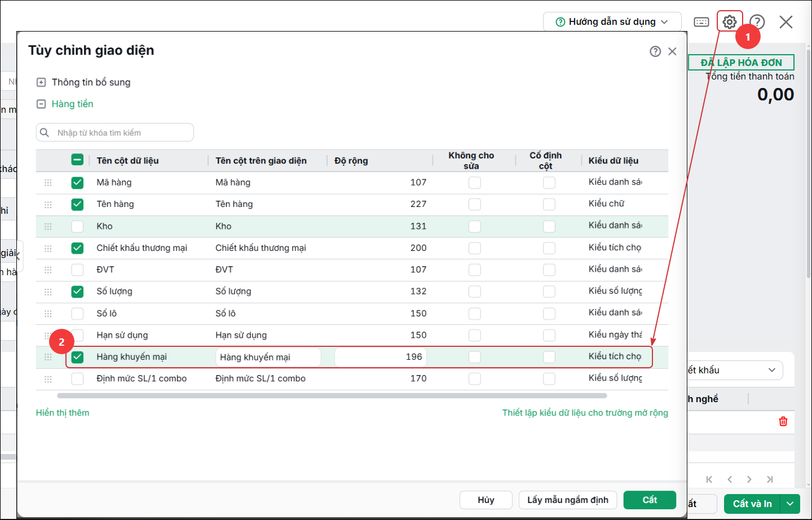Click the green Cất button

[x=650, y=500]
